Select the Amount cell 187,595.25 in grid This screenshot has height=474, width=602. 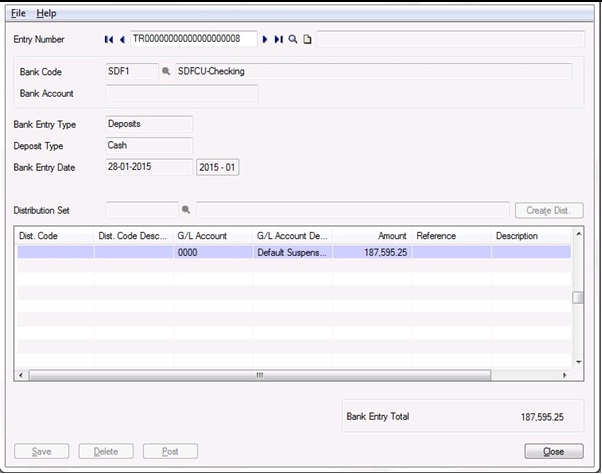click(372, 252)
